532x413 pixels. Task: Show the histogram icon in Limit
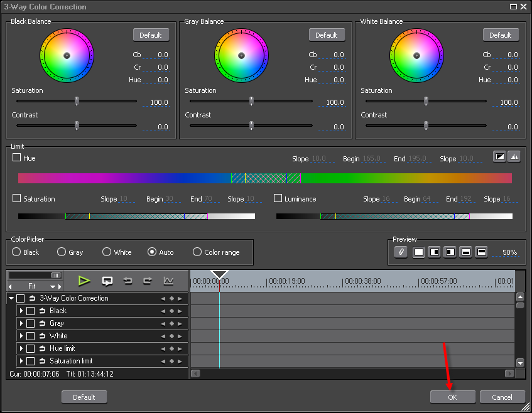coord(514,157)
